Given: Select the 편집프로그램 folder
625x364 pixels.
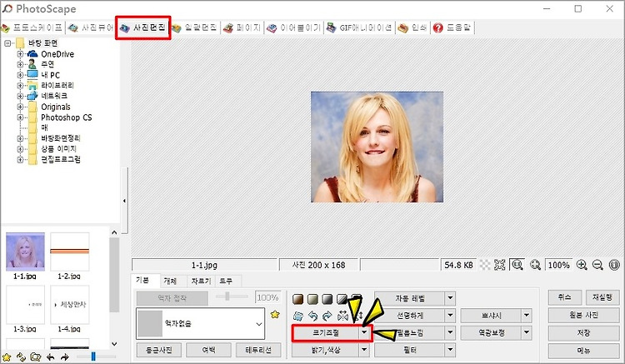Looking at the screenshot, I should coord(61,159).
